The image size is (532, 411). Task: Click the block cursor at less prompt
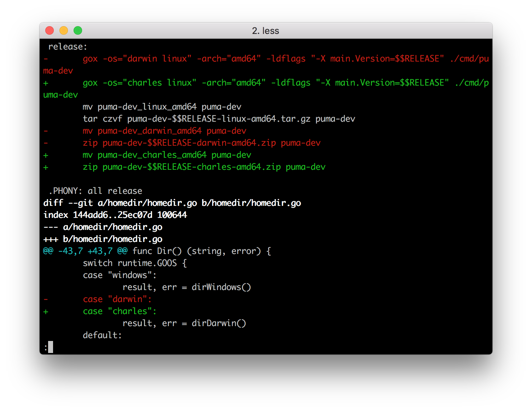(51, 347)
